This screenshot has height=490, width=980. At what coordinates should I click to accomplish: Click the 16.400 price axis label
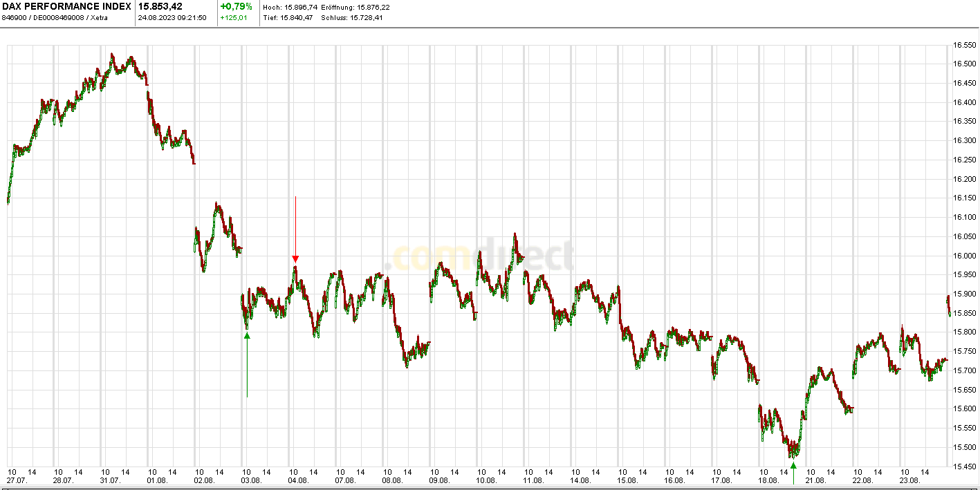coord(964,102)
